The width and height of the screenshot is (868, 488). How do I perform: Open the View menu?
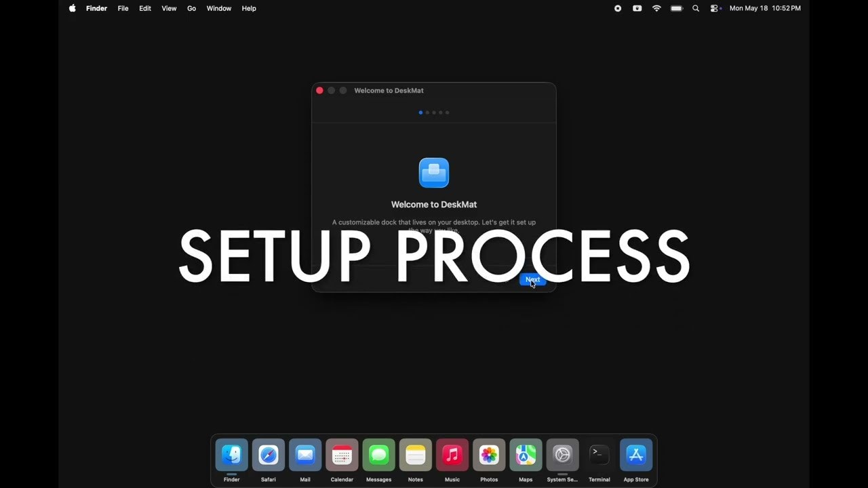point(169,8)
